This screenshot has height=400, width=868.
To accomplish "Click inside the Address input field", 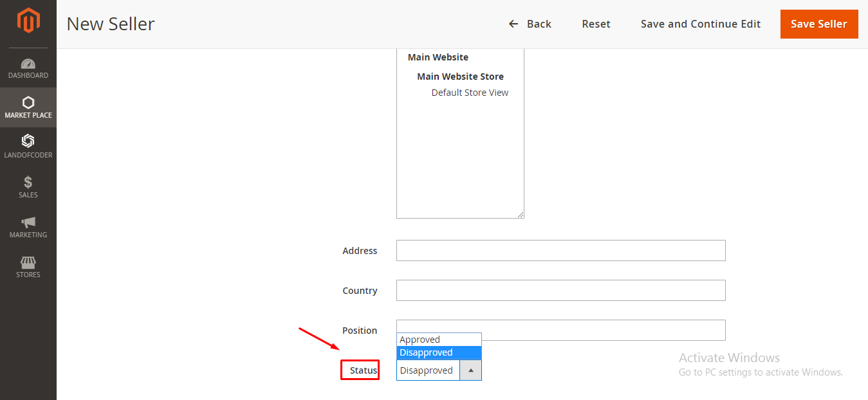I will [560, 250].
